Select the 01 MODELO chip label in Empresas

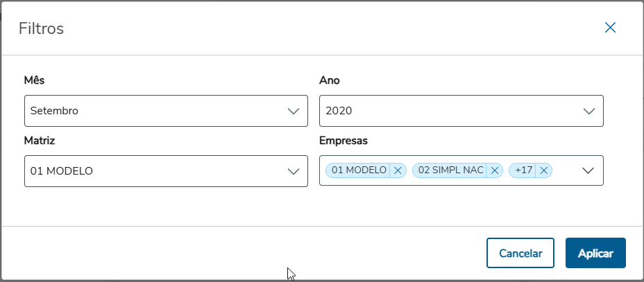tap(359, 170)
